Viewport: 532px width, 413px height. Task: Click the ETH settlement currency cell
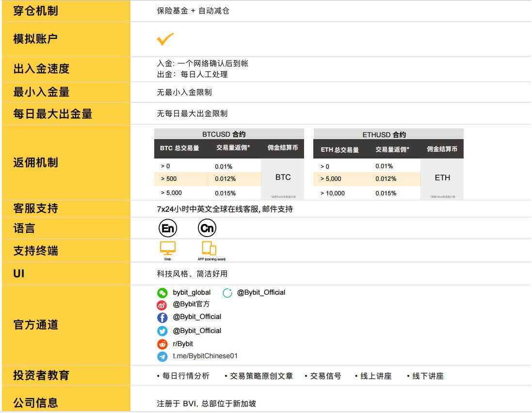pos(442,179)
